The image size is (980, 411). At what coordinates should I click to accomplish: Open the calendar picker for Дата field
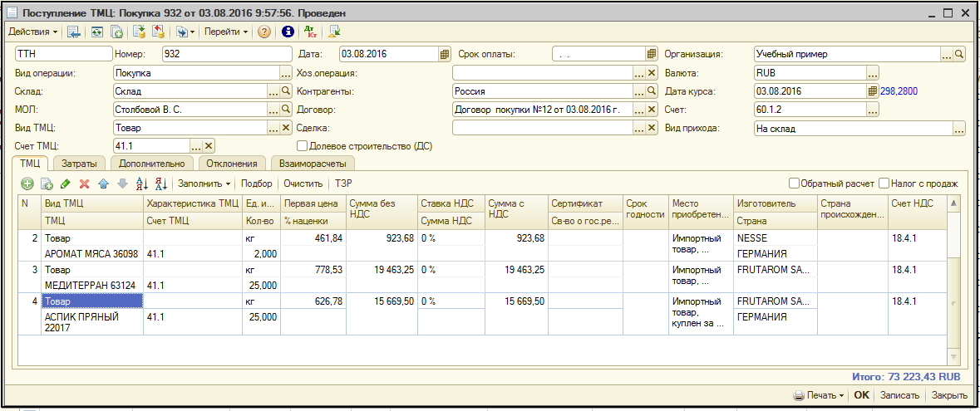444,54
